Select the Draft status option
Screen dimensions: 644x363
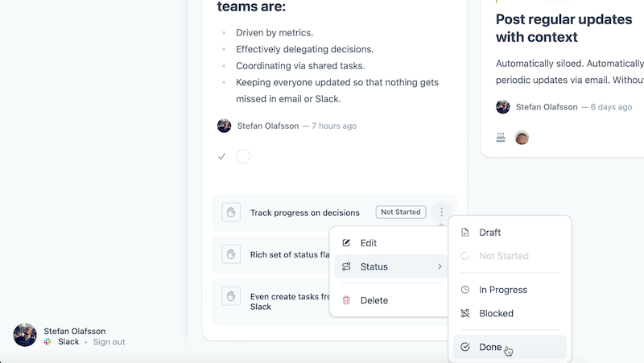click(x=489, y=233)
